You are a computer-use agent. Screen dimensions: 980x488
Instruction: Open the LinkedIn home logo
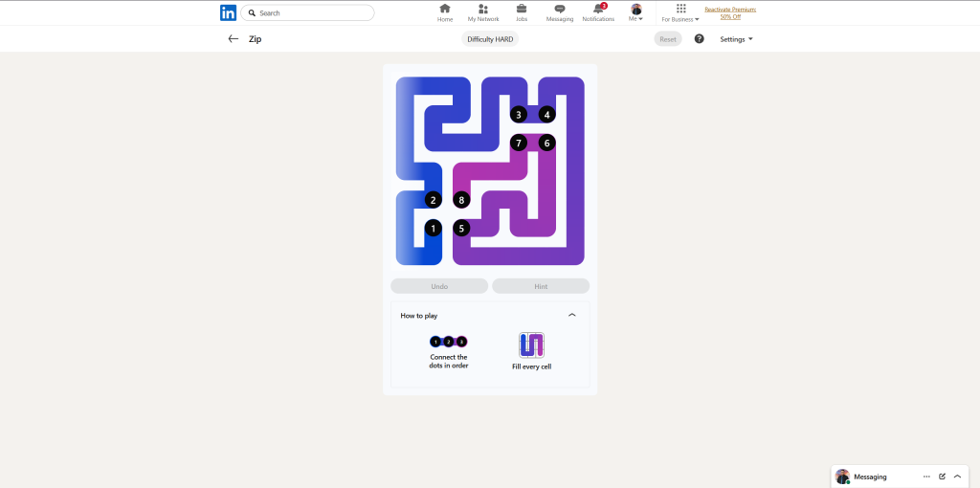228,12
